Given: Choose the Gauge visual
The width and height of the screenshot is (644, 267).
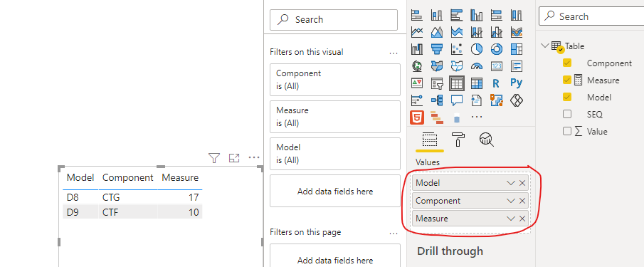Looking at the screenshot, I should point(477,66).
